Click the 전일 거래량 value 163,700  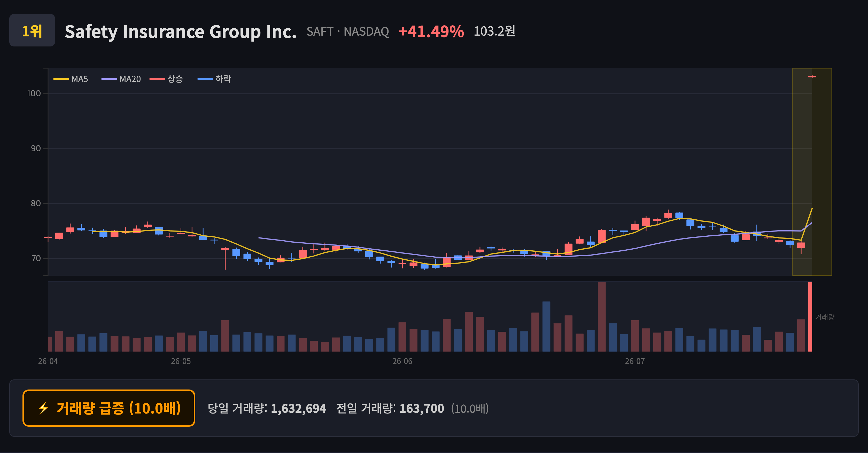[422, 409]
